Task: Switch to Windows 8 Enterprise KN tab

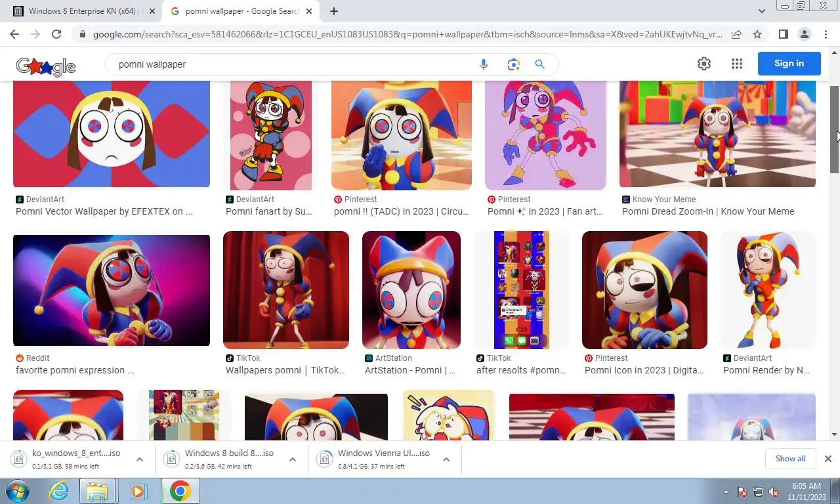Action: (85, 11)
